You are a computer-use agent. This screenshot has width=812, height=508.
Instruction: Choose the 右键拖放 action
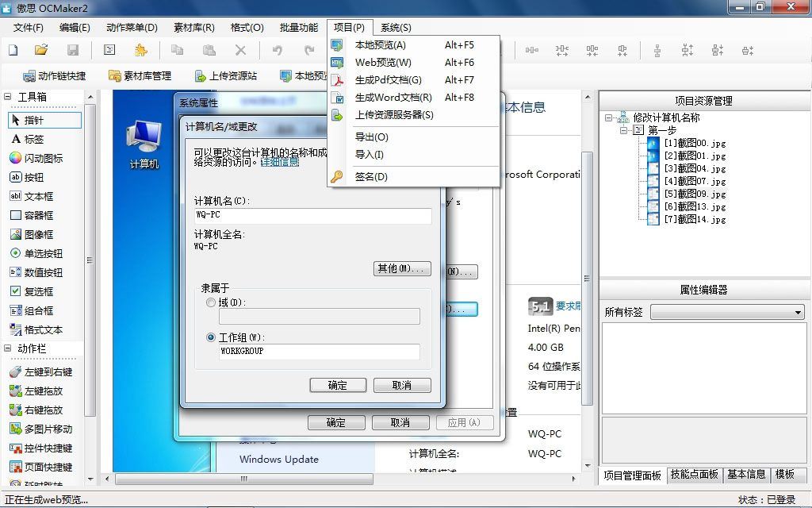click(x=36, y=410)
